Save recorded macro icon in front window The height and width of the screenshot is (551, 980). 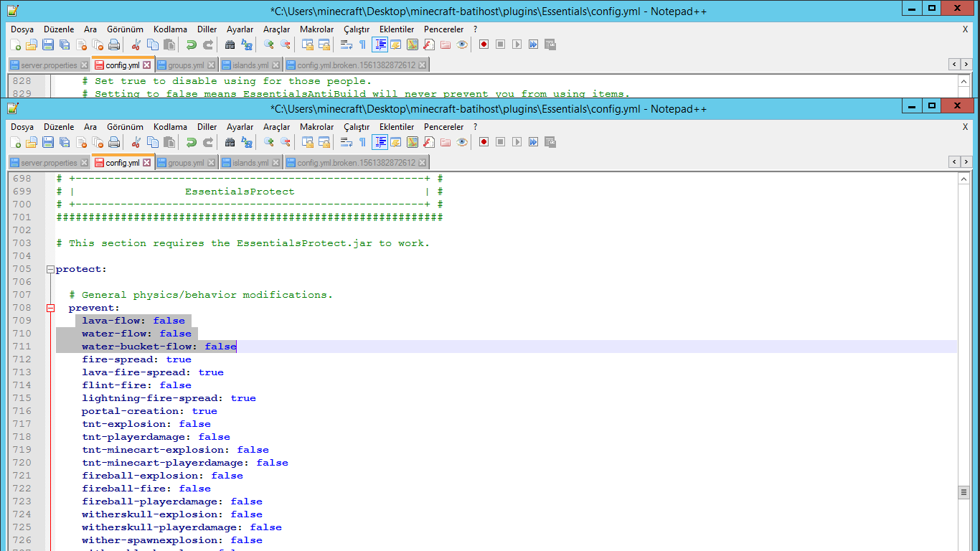point(550,142)
